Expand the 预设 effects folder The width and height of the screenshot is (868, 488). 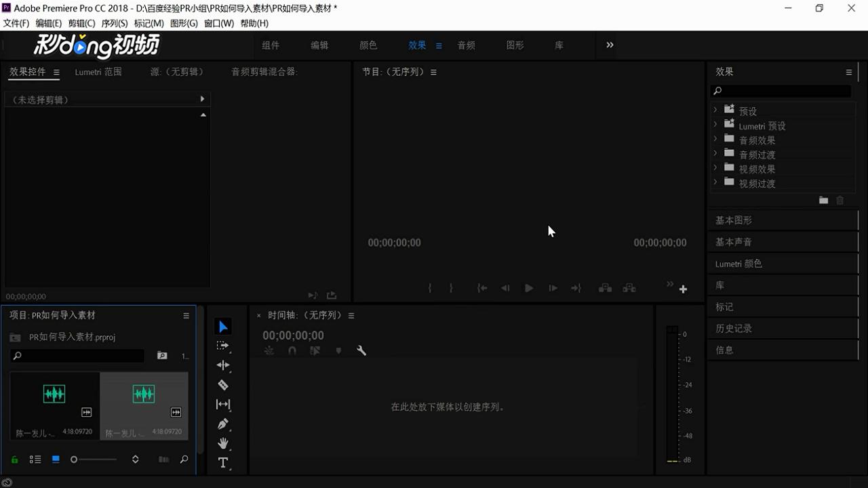click(x=715, y=109)
